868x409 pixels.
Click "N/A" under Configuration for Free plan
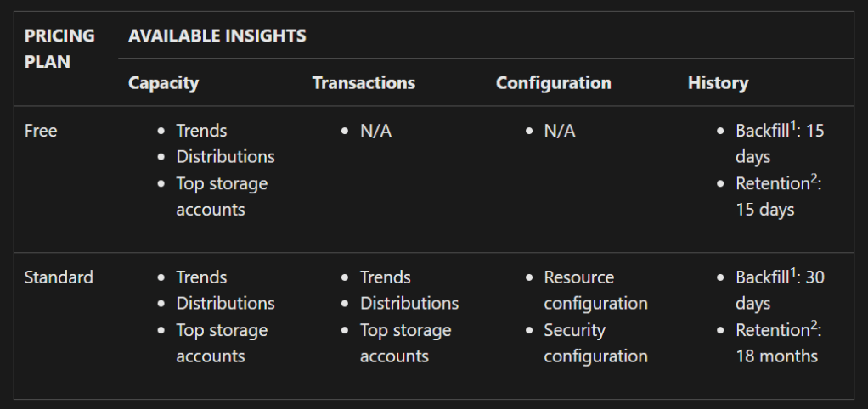point(560,132)
